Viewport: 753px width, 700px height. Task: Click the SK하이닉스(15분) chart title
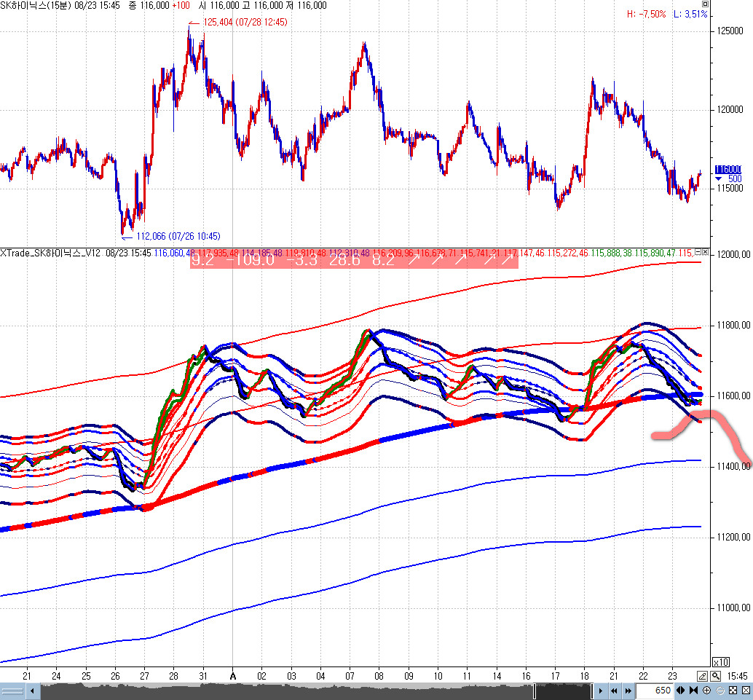[35, 5]
